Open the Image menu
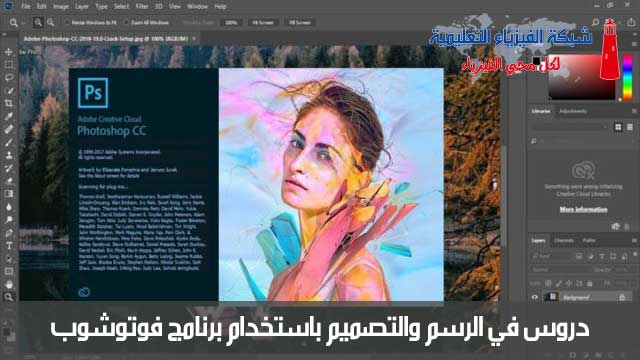The width and height of the screenshot is (640, 360). pyautogui.click(x=61, y=7)
